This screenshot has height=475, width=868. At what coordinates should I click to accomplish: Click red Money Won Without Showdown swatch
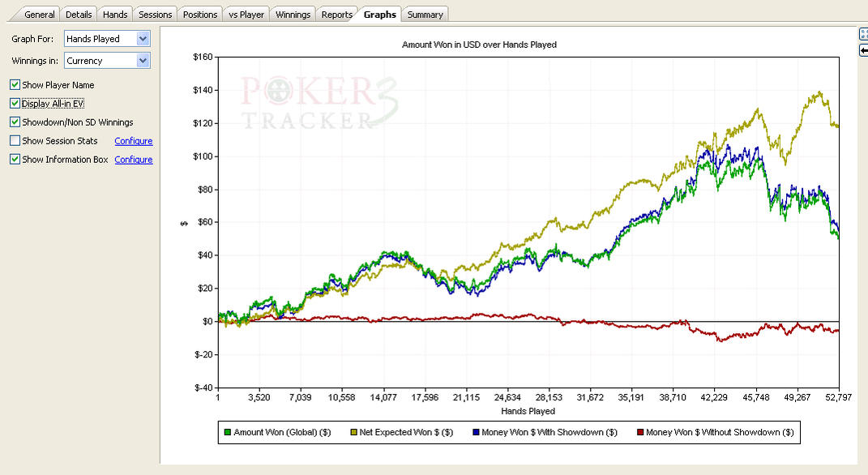pos(639,433)
